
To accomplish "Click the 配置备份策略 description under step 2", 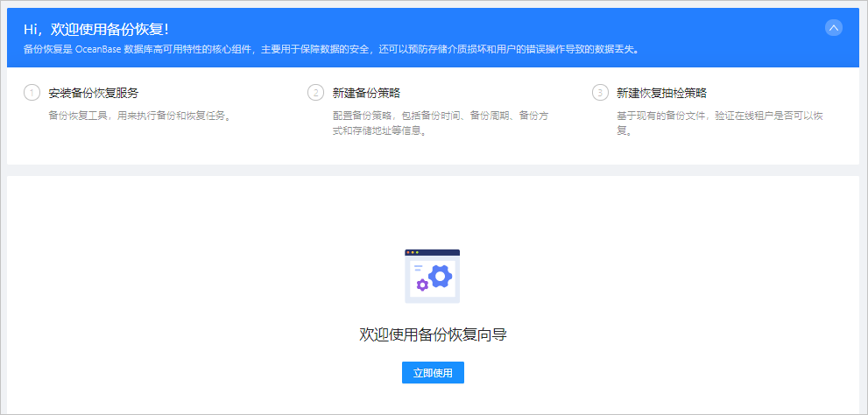I will point(441,124).
